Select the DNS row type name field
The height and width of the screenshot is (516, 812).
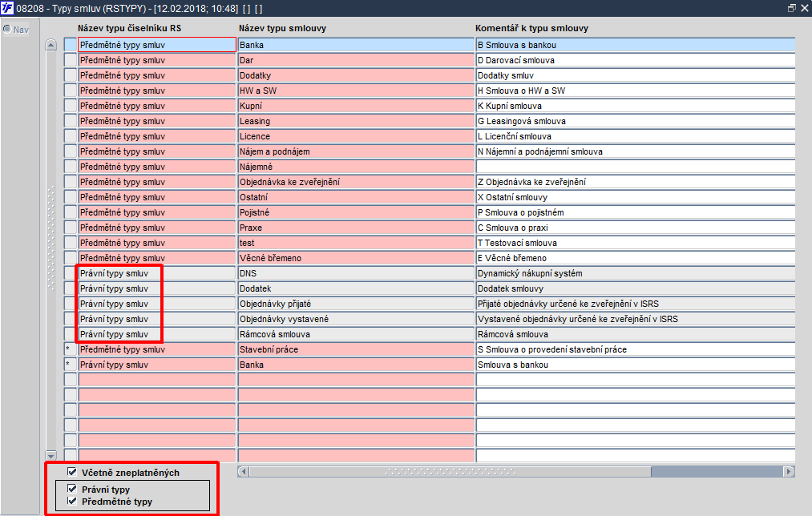click(157, 273)
